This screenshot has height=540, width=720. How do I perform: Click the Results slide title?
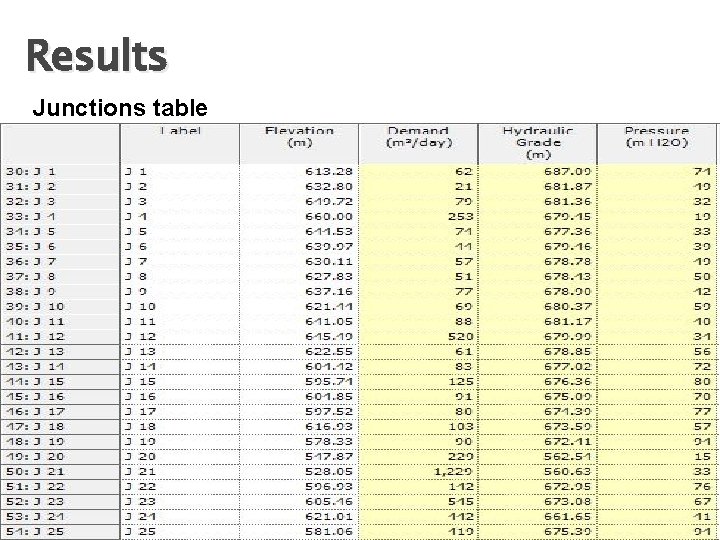click(x=97, y=56)
